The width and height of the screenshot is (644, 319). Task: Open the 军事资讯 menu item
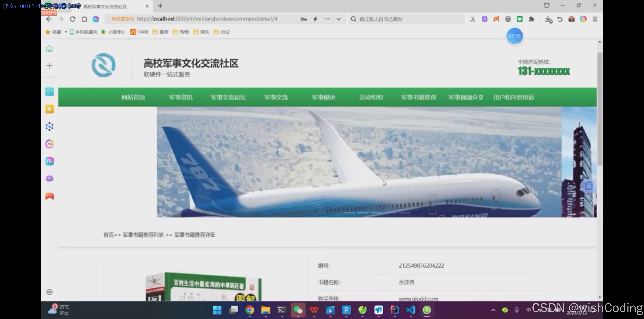point(181,97)
